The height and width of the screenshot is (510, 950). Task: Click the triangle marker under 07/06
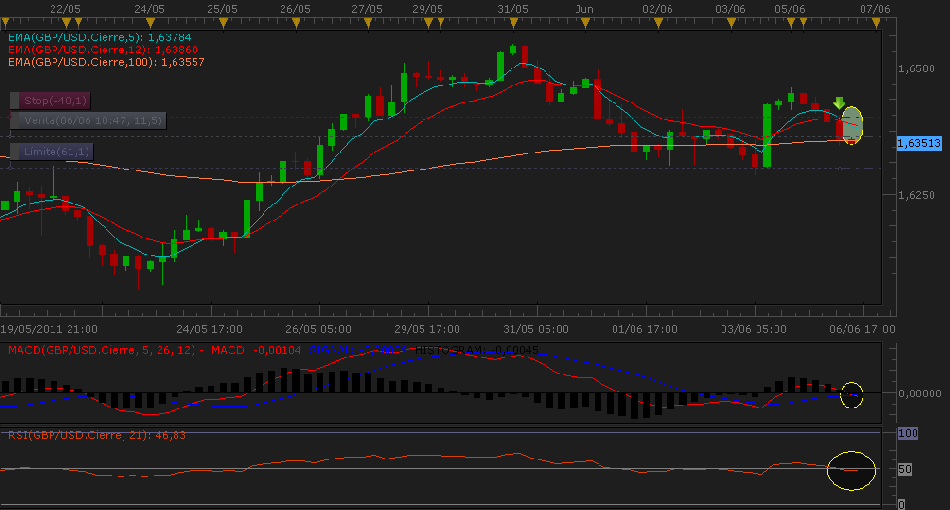[x=876, y=22]
